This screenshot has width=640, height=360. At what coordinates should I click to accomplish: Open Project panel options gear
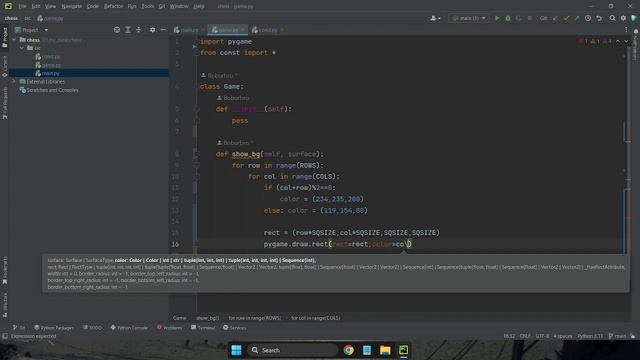pos(152,30)
